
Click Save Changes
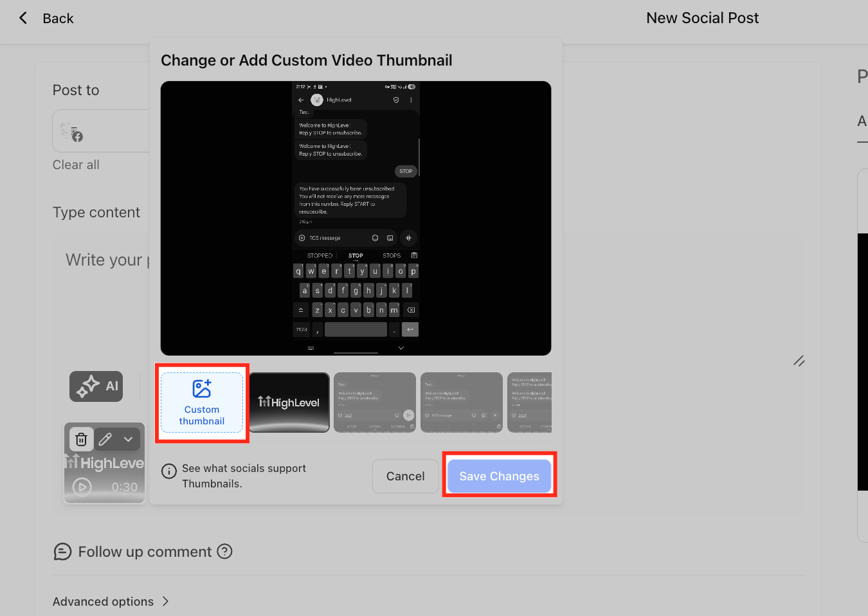click(x=499, y=476)
